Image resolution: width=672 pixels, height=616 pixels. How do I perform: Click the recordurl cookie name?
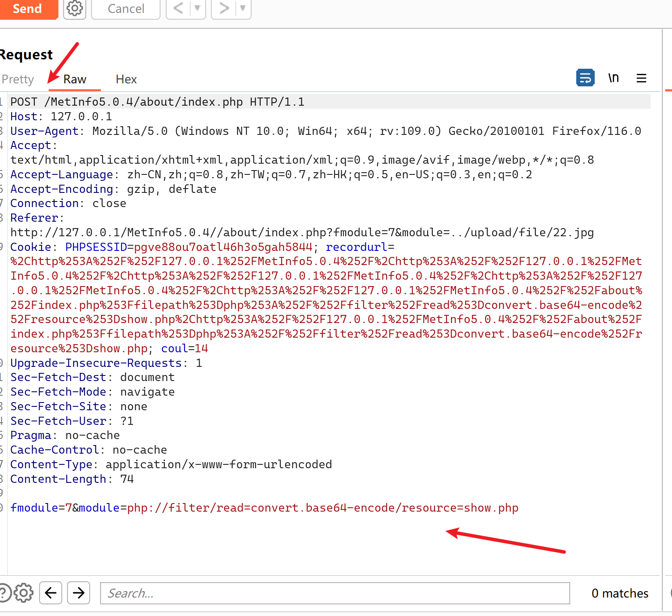[x=356, y=247]
